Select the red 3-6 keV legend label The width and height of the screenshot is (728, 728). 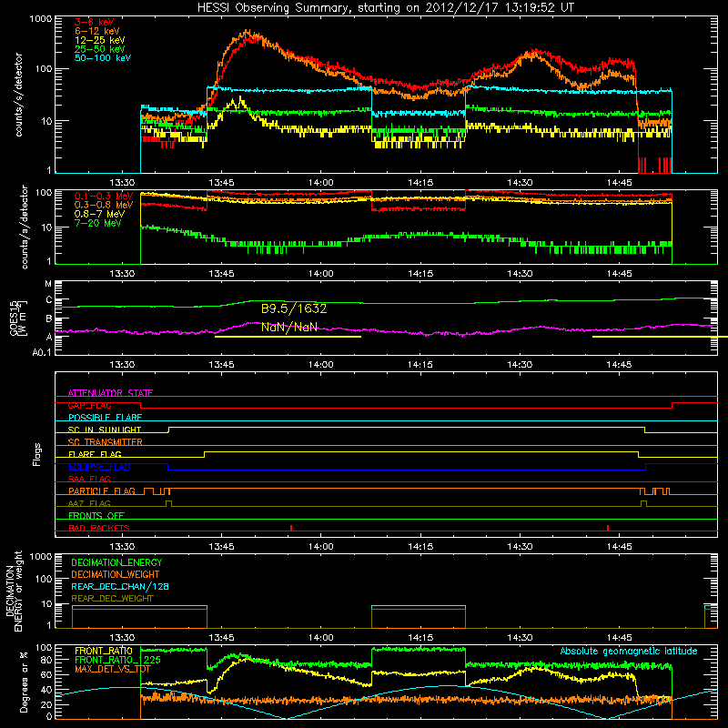coord(95,22)
